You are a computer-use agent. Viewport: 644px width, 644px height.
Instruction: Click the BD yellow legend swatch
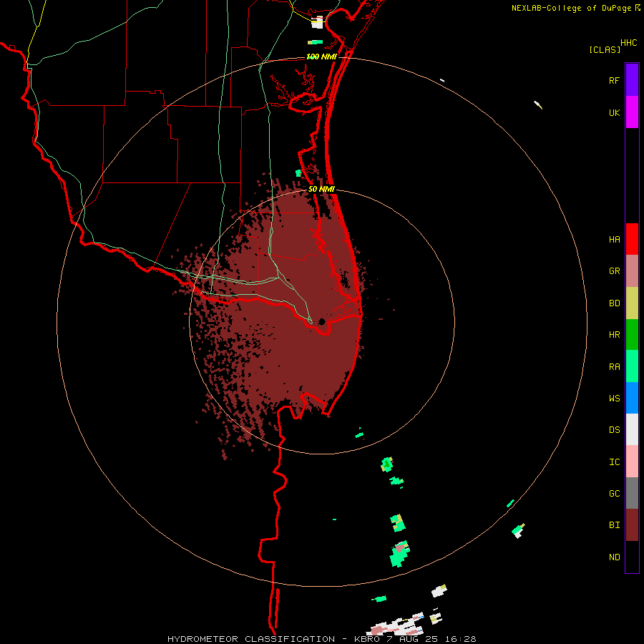[632, 303]
